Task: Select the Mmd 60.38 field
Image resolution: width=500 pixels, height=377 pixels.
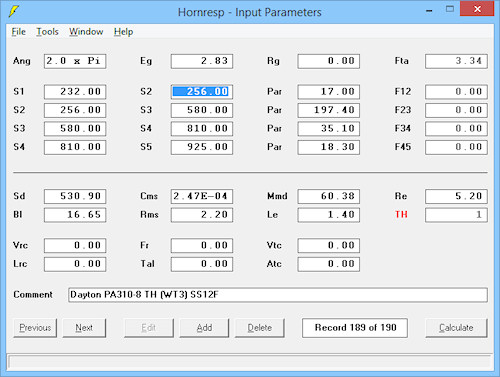Action: pos(329,196)
